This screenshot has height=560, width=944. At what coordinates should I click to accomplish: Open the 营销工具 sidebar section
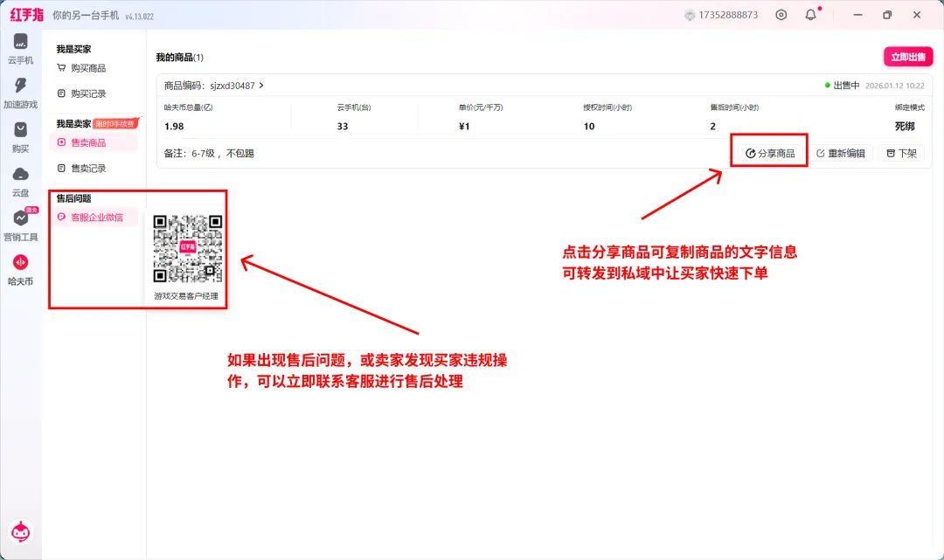tap(20, 225)
